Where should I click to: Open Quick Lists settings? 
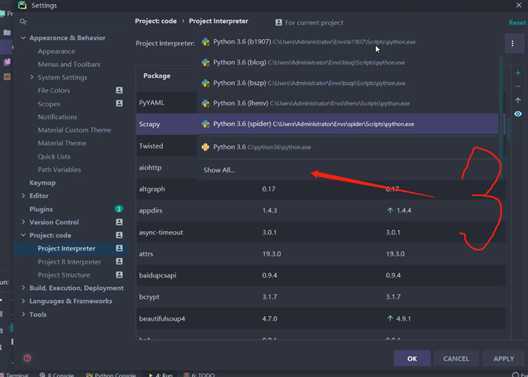54,157
